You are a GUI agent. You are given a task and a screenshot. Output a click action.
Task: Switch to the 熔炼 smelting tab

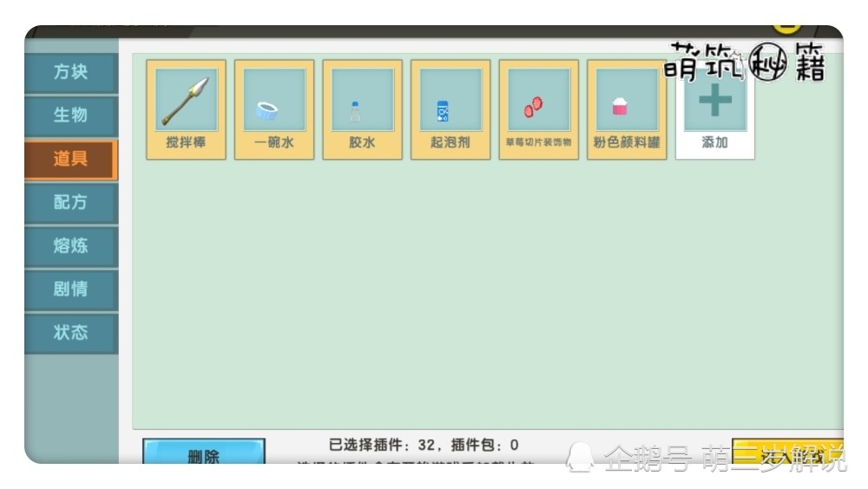point(71,246)
